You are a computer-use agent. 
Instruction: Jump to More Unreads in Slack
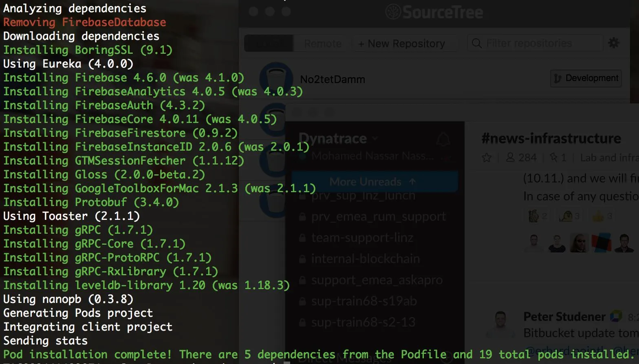point(375,182)
